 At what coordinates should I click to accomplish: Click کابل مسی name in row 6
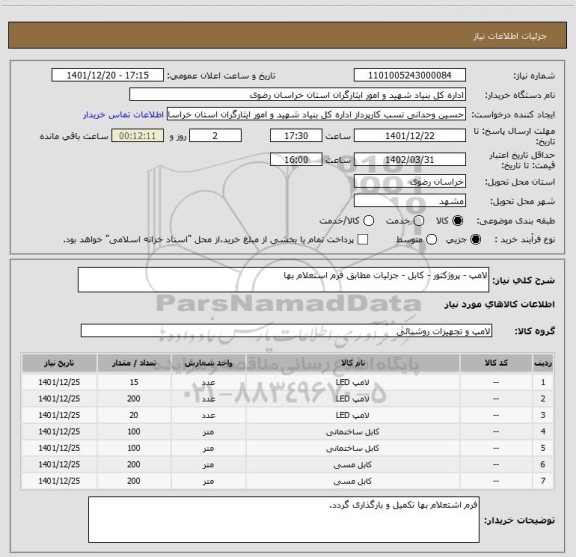coord(352,465)
